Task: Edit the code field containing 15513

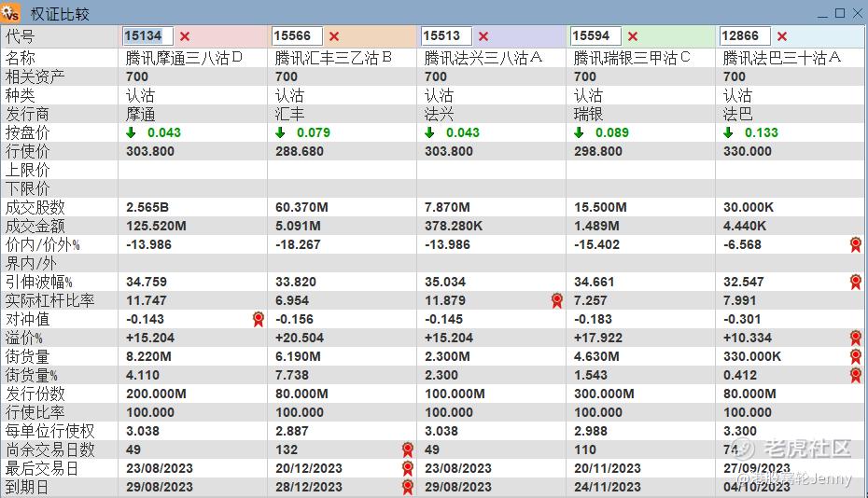Action: click(x=447, y=36)
